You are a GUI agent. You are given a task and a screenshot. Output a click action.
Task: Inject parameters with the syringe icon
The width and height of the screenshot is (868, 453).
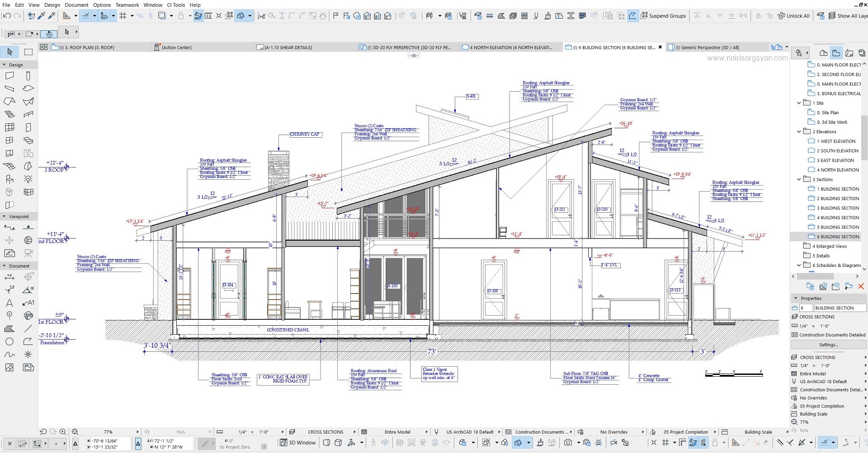pyautogui.click(x=52, y=16)
